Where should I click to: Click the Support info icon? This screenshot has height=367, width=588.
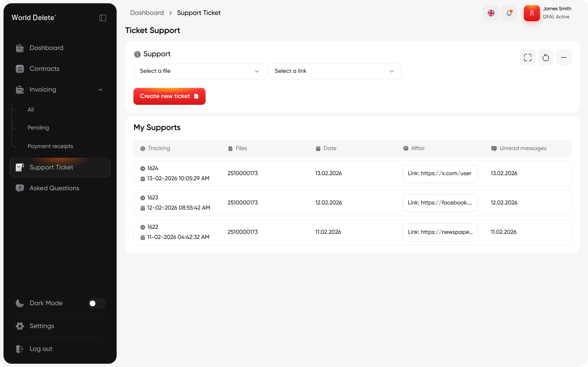click(x=137, y=54)
